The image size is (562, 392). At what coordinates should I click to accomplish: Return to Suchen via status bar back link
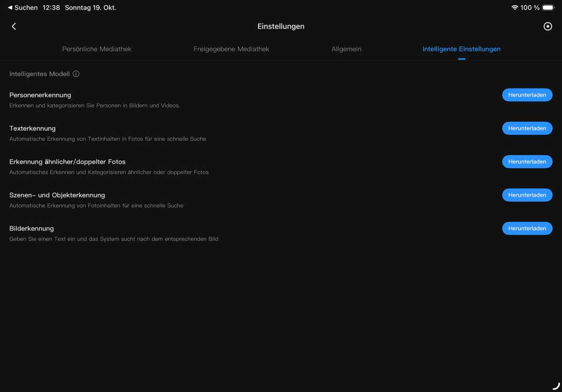(x=22, y=7)
